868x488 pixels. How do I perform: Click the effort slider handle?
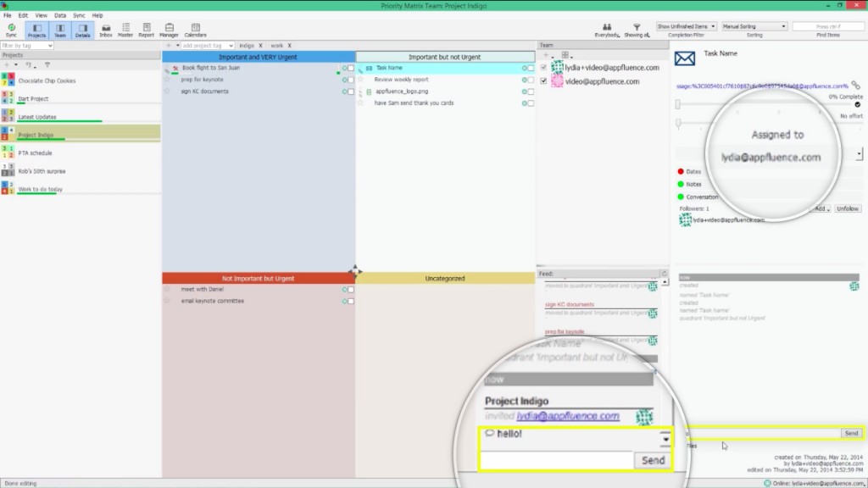678,123
